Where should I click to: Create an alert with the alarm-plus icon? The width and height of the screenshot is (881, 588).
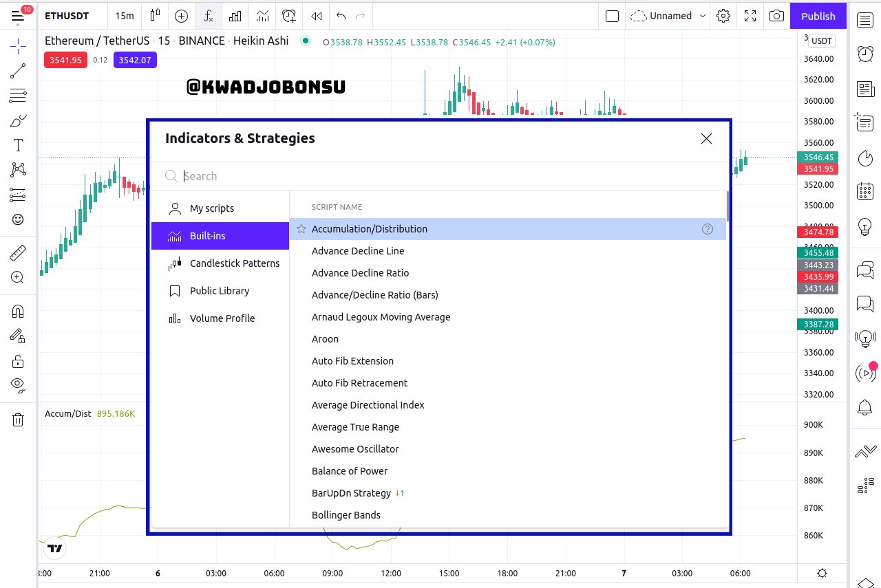point(289,15)
